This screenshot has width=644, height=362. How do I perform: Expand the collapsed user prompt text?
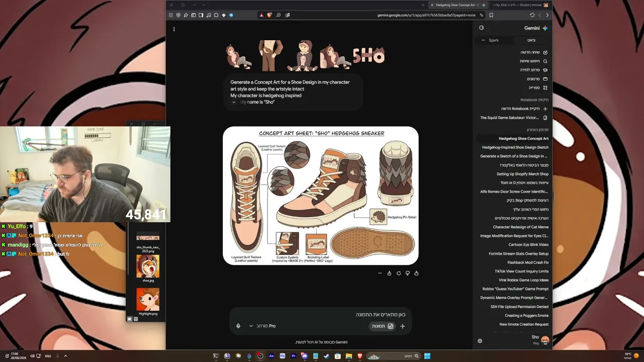click(233, 102)
